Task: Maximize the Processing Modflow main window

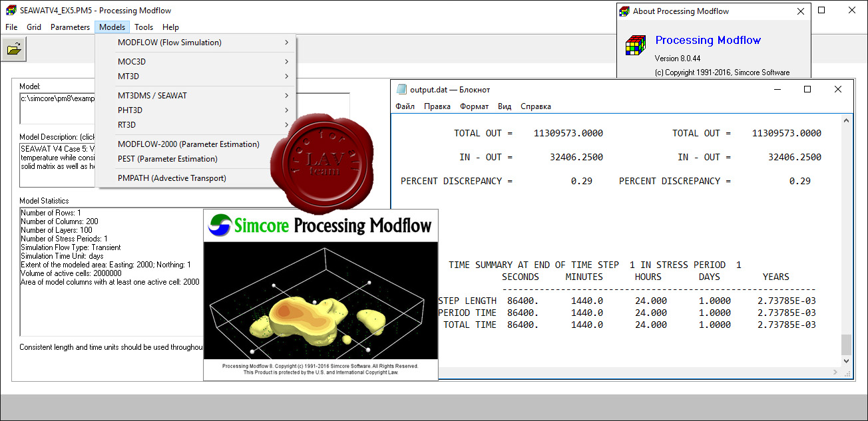Action: pyautogui.click(x=822, y=10)
